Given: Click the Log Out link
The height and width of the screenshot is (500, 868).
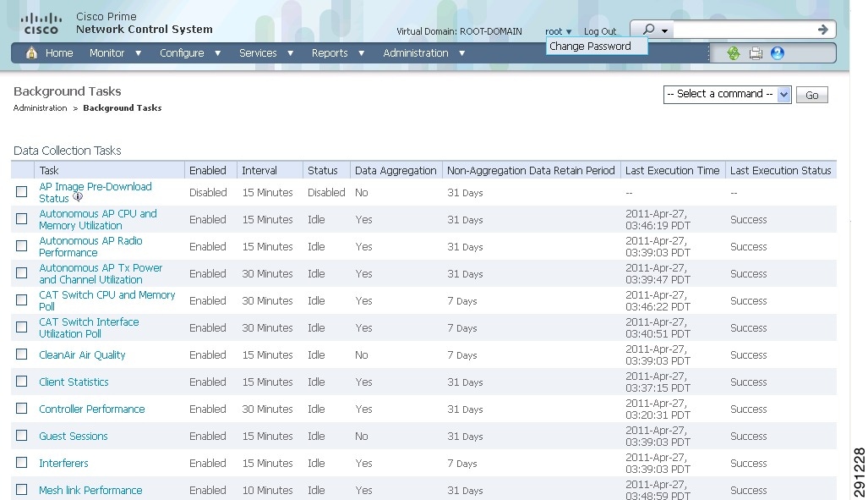Looking at the screenshot, I should (599, 31).
